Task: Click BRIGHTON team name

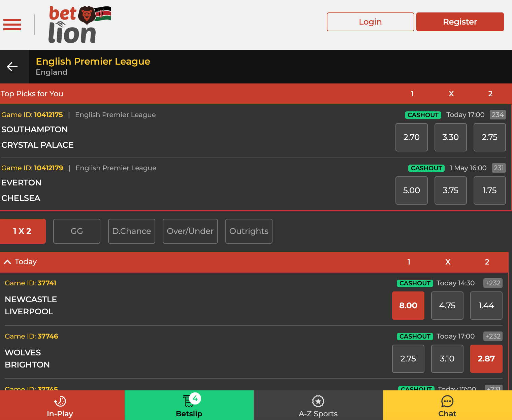Action: [x=27, y=365]
